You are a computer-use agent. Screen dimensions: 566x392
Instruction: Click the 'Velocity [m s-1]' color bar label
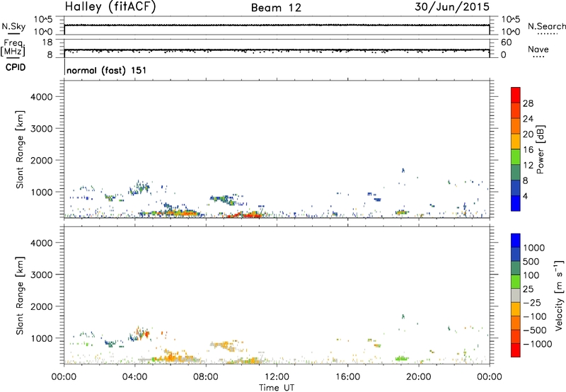coord(559,295)
